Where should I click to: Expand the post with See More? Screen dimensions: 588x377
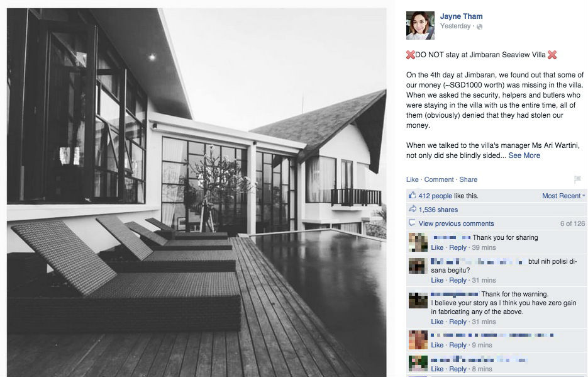point(524,155)
